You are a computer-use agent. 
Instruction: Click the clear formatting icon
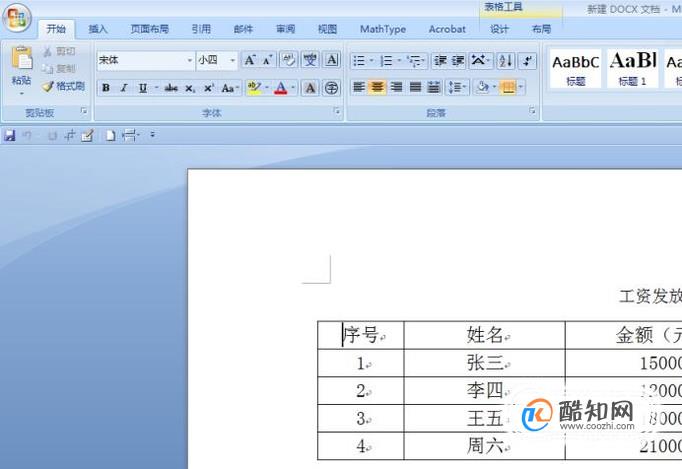click(288, 60)
